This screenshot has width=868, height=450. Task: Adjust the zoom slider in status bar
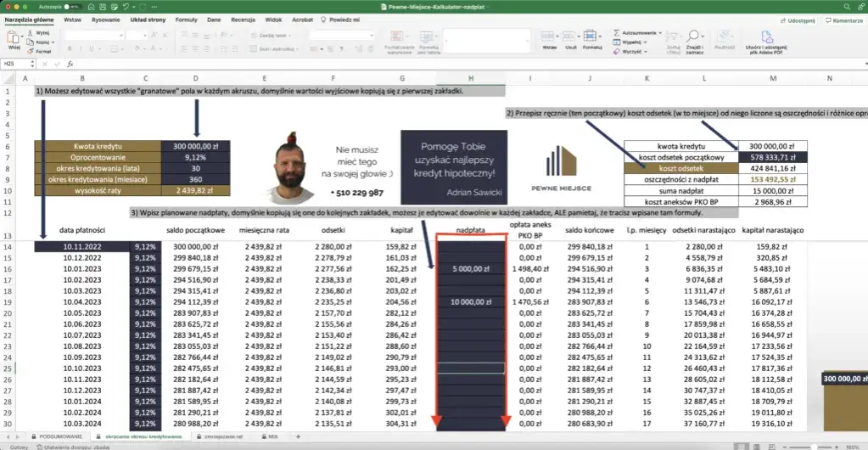815,445
